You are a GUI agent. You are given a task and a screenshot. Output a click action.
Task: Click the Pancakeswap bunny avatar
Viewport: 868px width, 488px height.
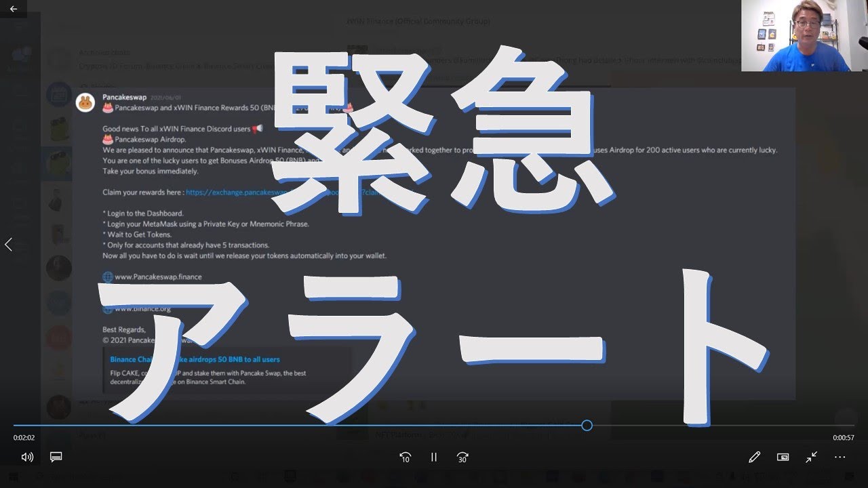click(85, 102)
